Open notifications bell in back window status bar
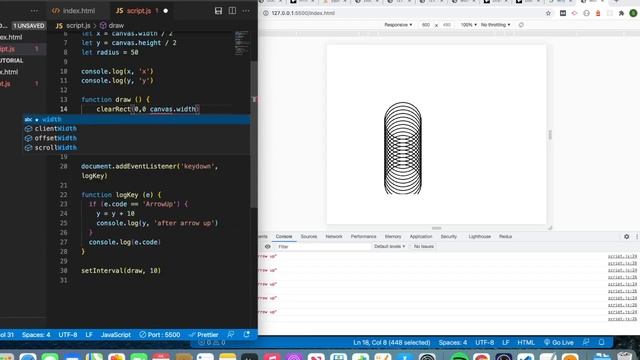 click(x=601, y=342)
